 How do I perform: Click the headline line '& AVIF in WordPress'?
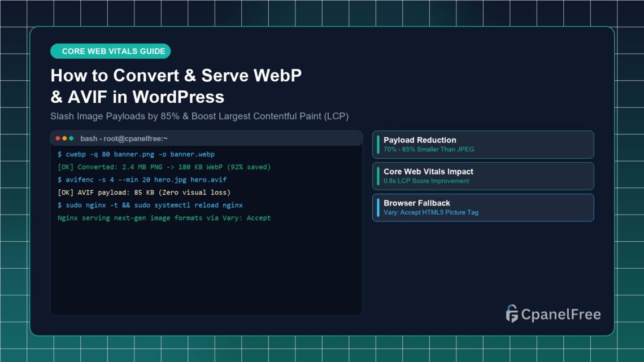tap(138, 97)
